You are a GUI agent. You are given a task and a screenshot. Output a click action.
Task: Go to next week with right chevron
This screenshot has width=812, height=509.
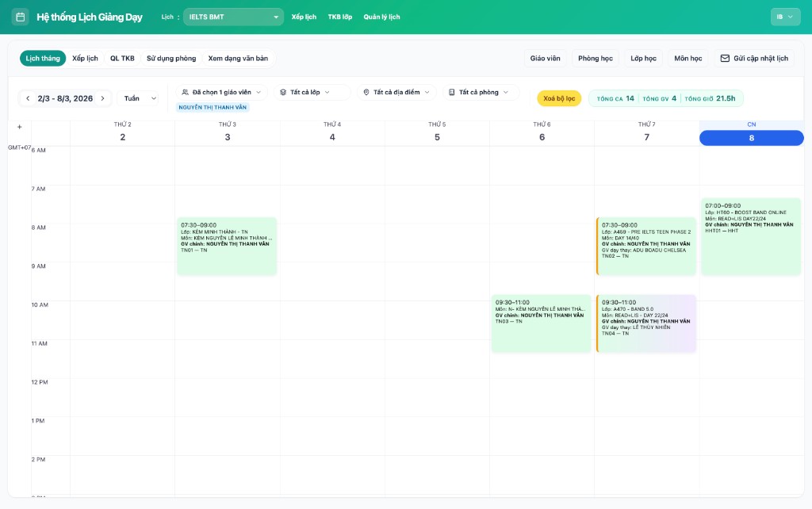(102, 98)
